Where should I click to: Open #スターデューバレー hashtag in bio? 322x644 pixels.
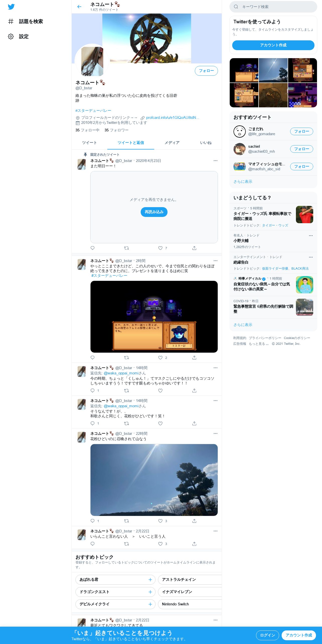point(93,111)
